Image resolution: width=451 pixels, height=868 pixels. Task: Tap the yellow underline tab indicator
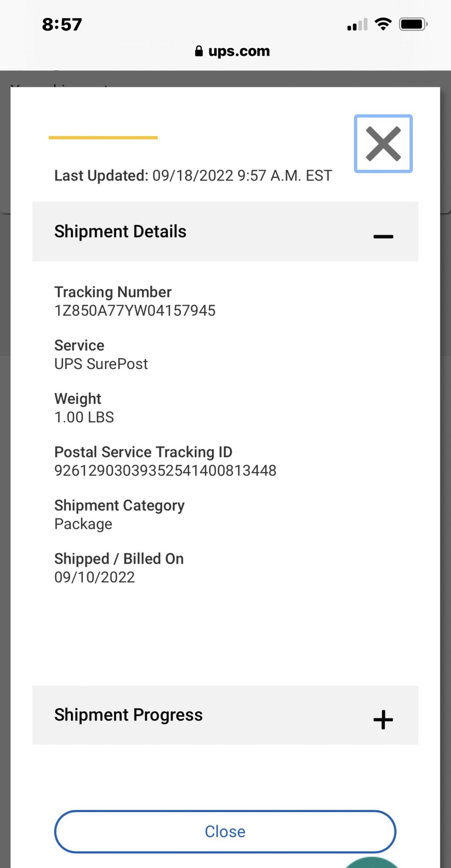click(103, 138)
